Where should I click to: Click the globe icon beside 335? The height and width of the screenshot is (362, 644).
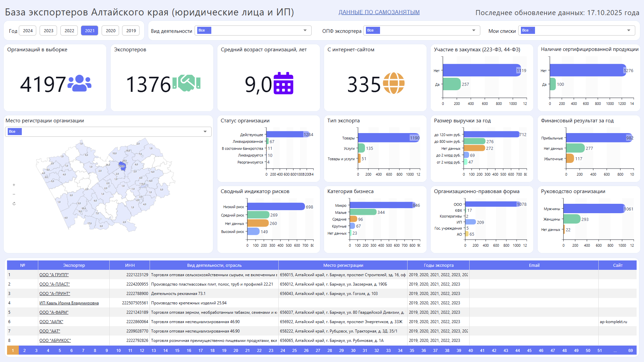click(393, 83)
